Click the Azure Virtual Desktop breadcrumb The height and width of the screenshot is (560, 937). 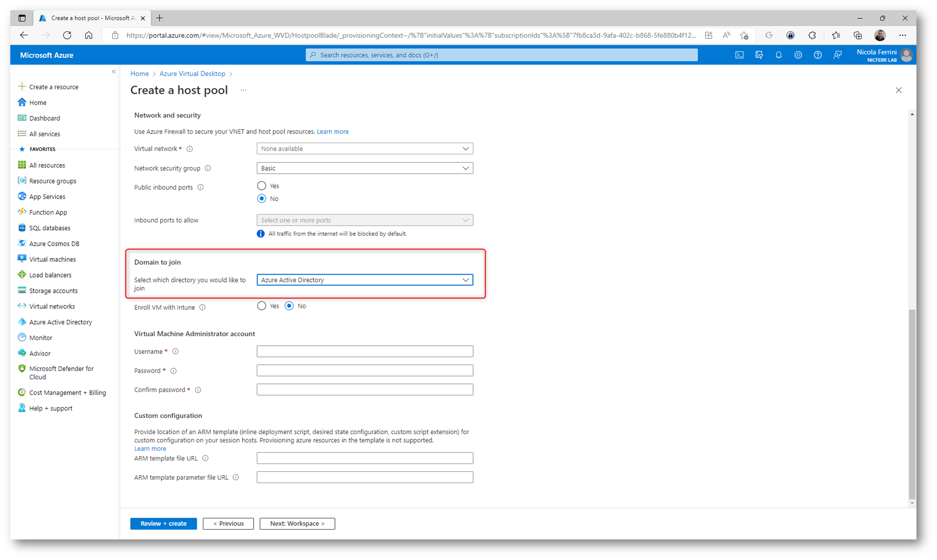click(x=192, y=74)
